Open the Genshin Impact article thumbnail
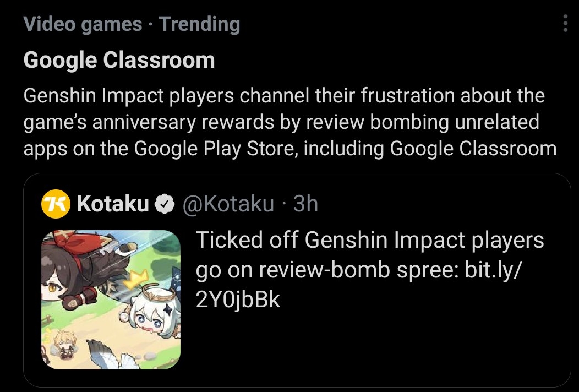This screenshot has width=579, height=392. click(x=111, y=300)
